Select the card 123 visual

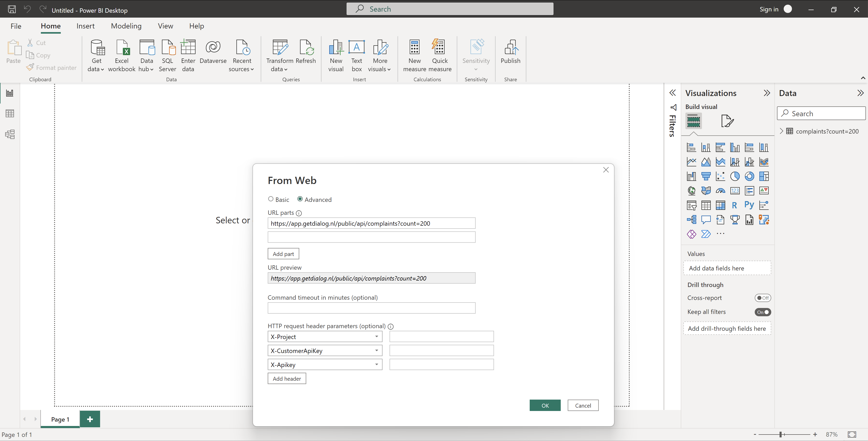click(735, 191)
